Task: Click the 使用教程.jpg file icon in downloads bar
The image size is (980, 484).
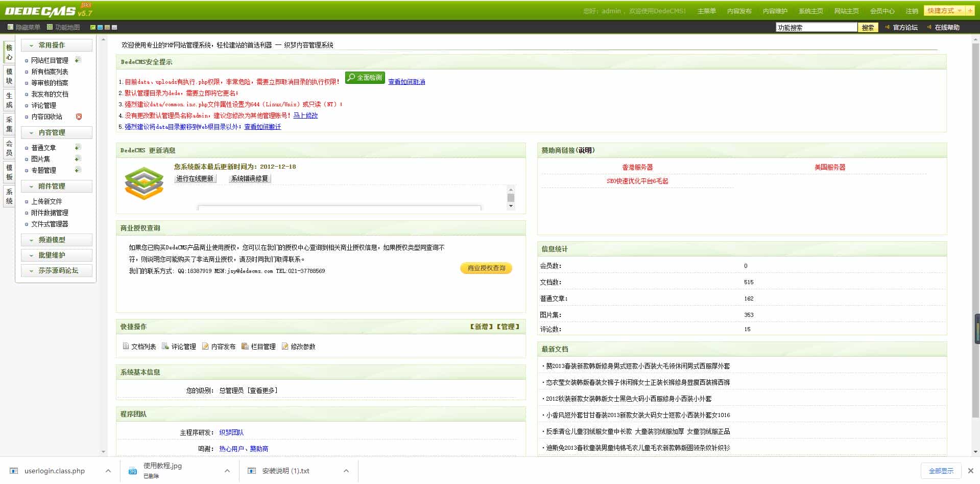Action: [x=133, y=471]
